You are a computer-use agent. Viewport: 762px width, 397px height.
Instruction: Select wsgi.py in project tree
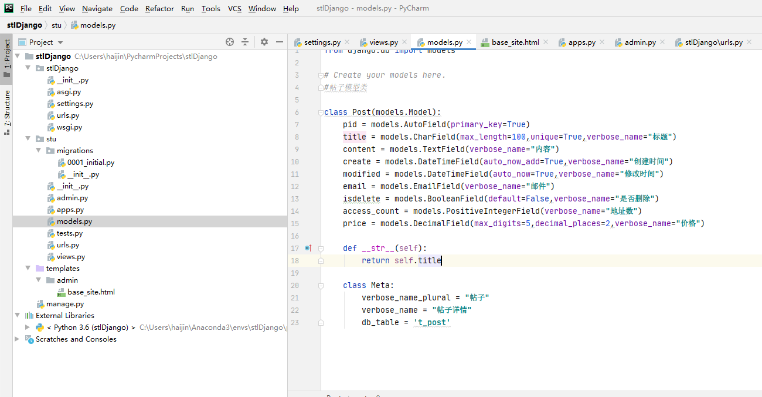point(69,127)
